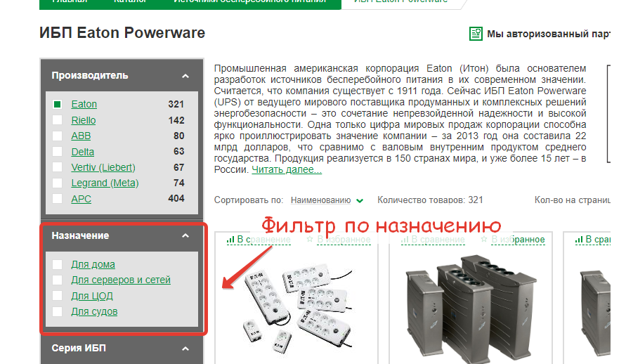The image size is (626, 364).
Task: Open the sort by 'Наименованию' dropdown
Action: (x=320, y=200)
